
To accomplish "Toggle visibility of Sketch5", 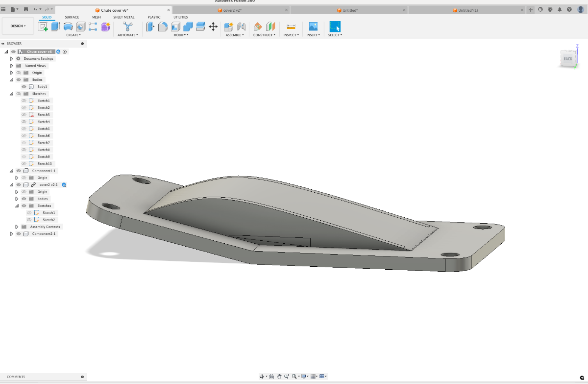I will (24, 128).
